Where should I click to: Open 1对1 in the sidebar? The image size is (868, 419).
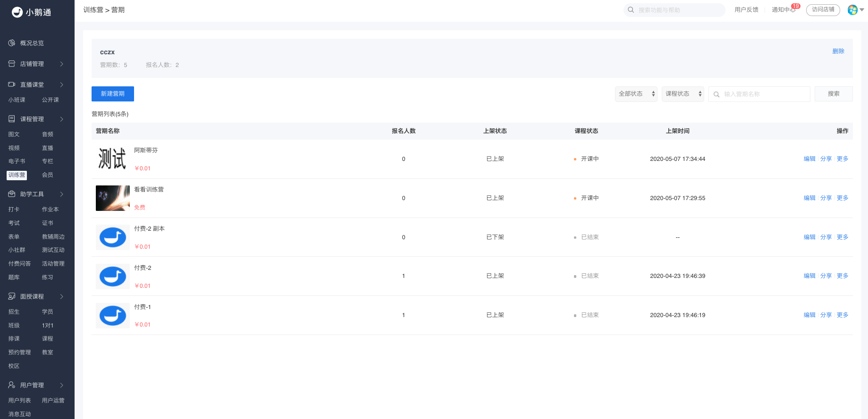(48, 326)
